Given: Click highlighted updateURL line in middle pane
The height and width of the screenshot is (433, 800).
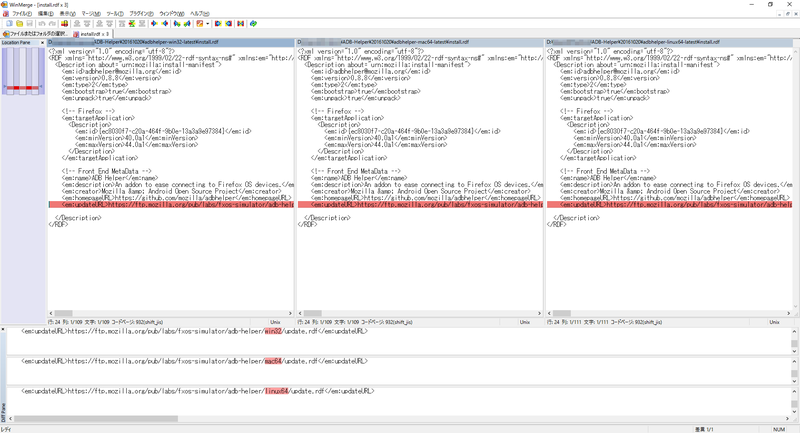Looking at the screenshot, I should pos(420,205).
